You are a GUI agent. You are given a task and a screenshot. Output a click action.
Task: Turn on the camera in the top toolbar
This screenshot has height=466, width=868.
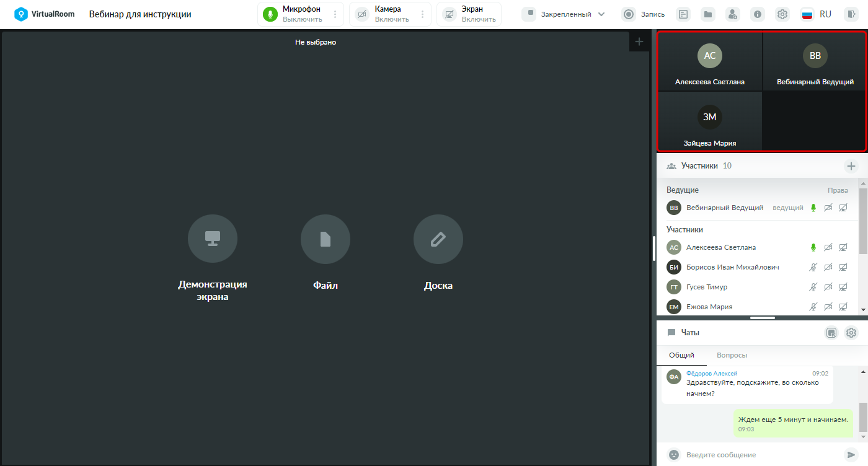coord(362,14)
